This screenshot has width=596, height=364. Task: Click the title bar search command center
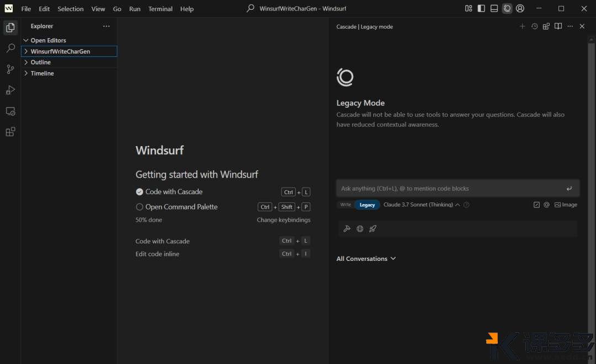(296, 8)
